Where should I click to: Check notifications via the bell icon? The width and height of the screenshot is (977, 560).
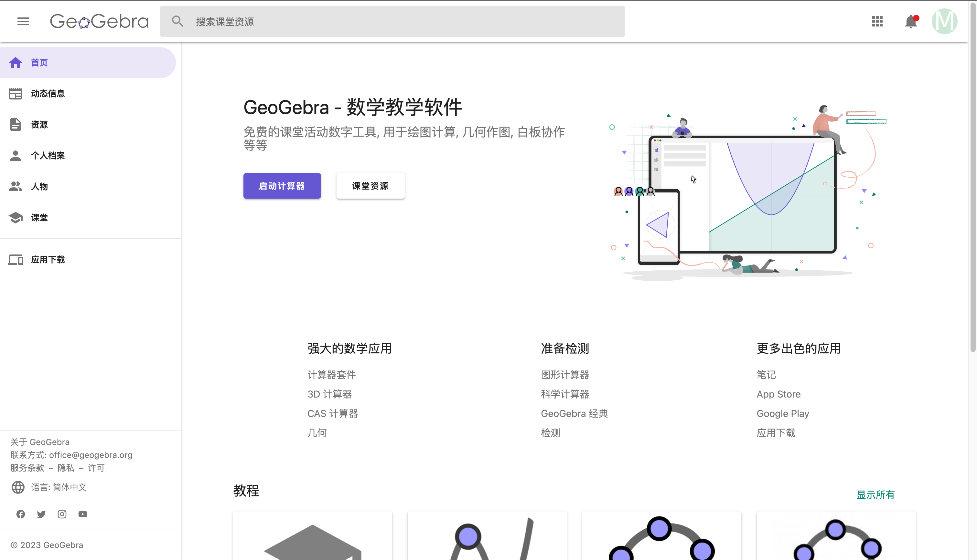(x=911, y=22)
